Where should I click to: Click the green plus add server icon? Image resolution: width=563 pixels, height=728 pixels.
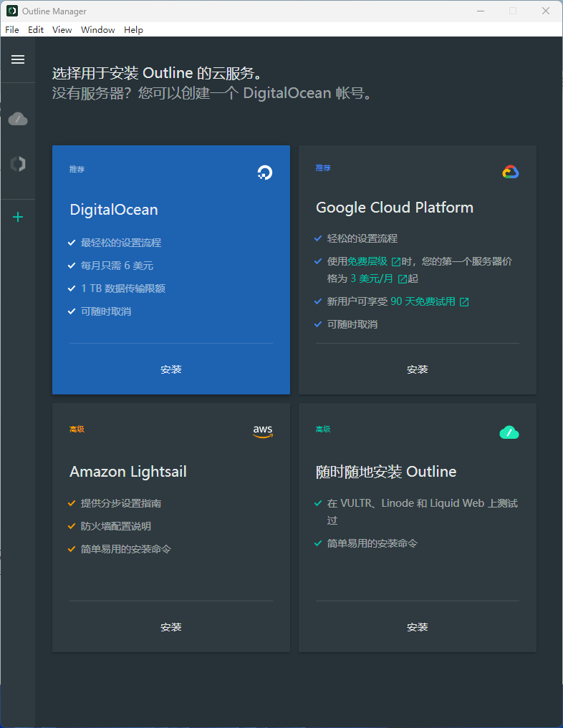click(18, 217)
